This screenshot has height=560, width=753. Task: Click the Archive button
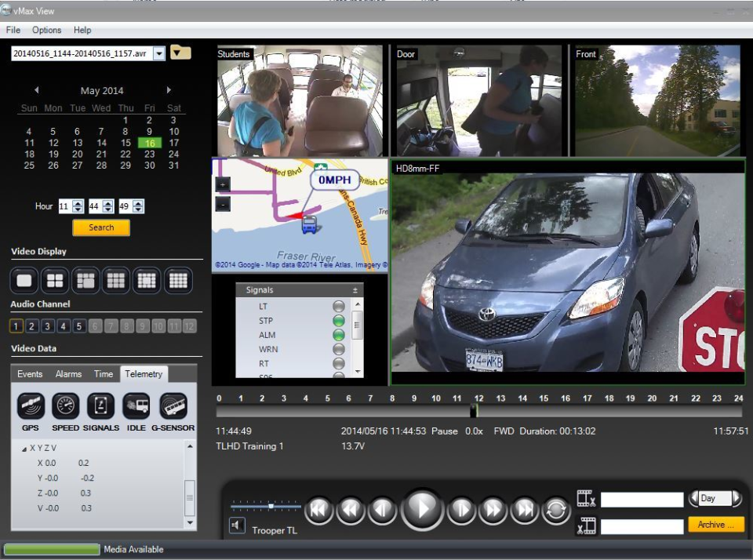(716, 525)
